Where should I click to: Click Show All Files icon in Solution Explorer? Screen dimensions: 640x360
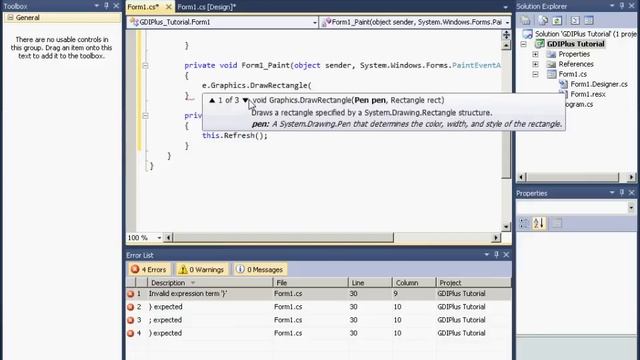coord(543,20)
